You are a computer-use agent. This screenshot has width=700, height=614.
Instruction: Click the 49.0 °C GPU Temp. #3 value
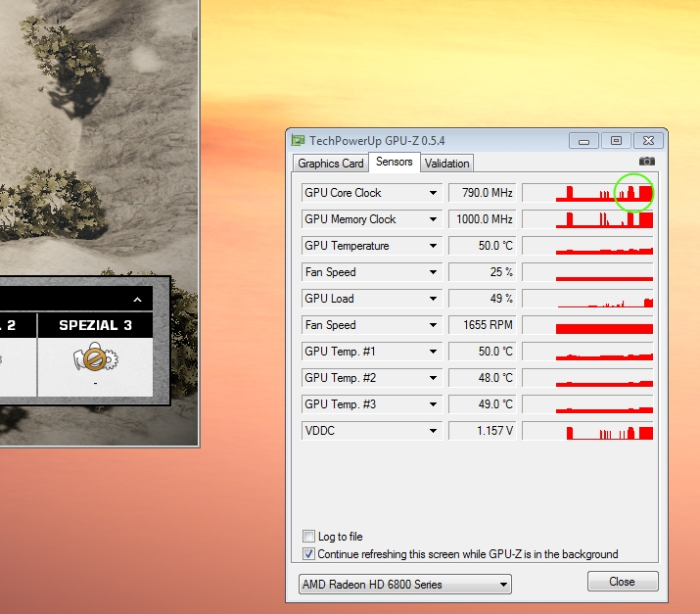coord(483,404)
